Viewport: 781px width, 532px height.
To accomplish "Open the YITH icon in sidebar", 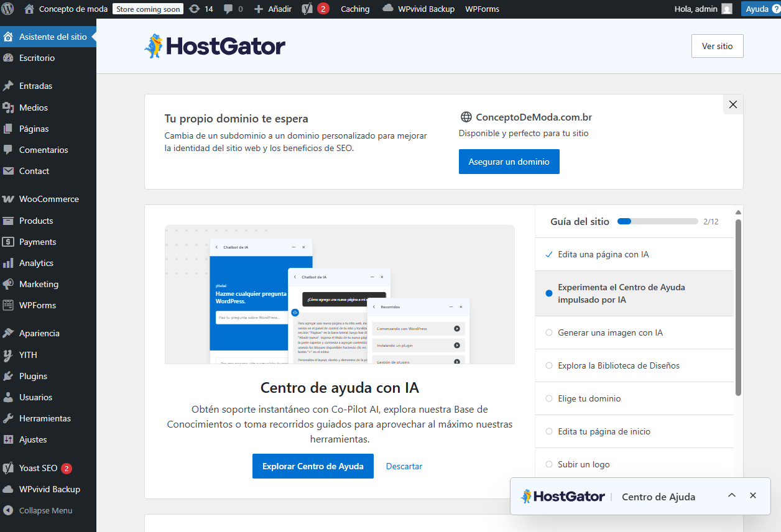I will 8,355.
